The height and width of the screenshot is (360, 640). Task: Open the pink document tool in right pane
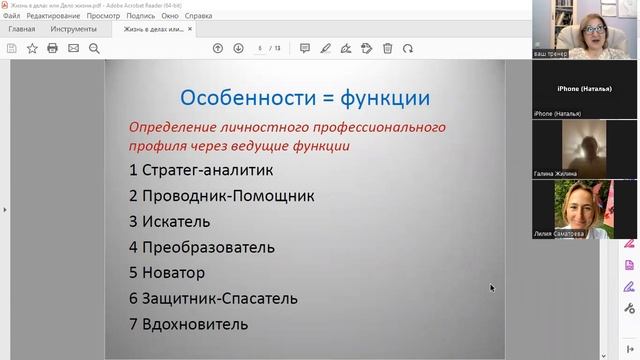[x=629, y=265]
